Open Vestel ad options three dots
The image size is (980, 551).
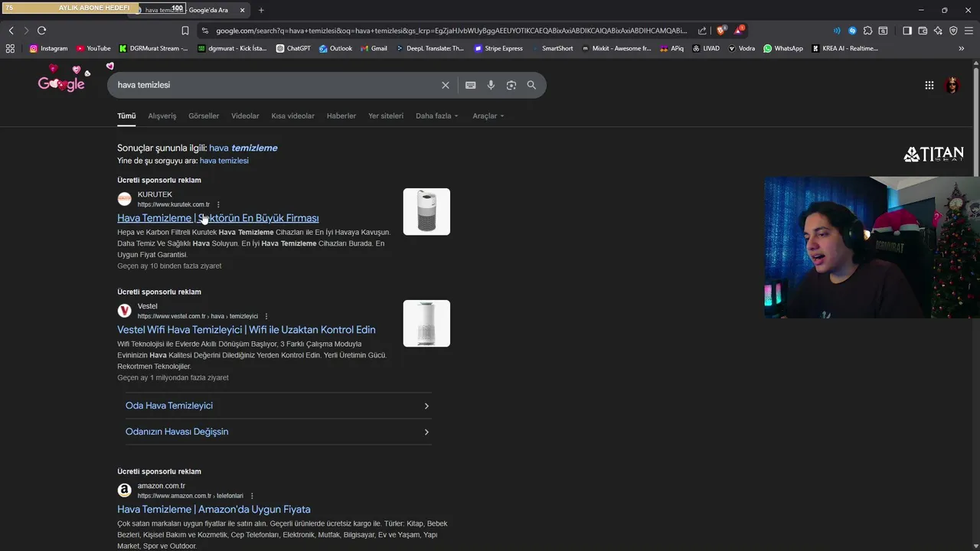pos(266,316)
